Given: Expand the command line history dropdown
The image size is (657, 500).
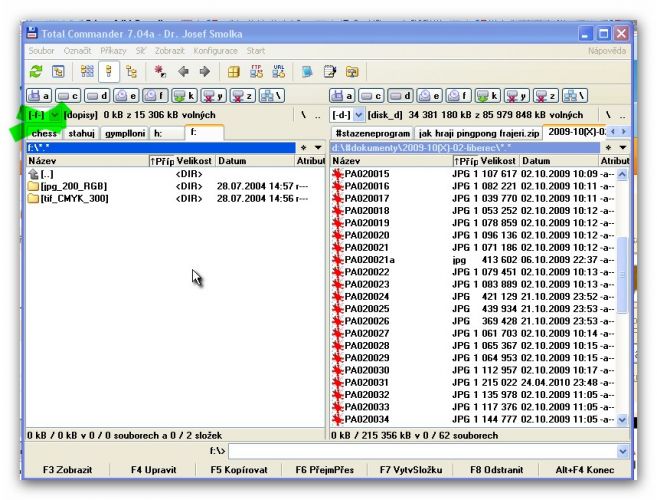Looking at the screenshot, I should pos(623,451).
